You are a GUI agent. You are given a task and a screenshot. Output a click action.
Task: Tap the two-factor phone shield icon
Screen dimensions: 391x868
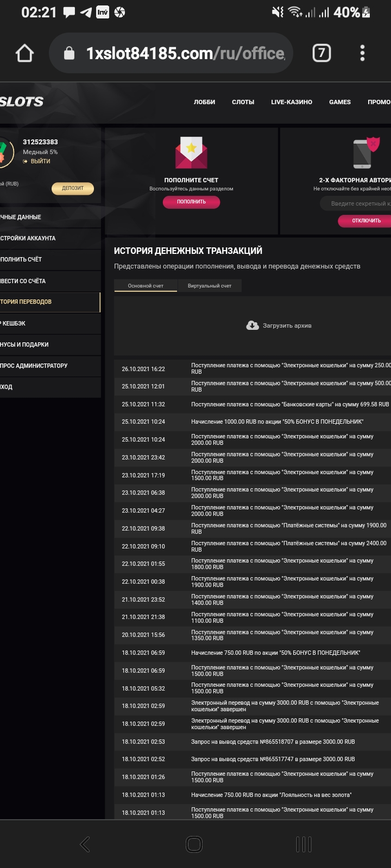365,153
